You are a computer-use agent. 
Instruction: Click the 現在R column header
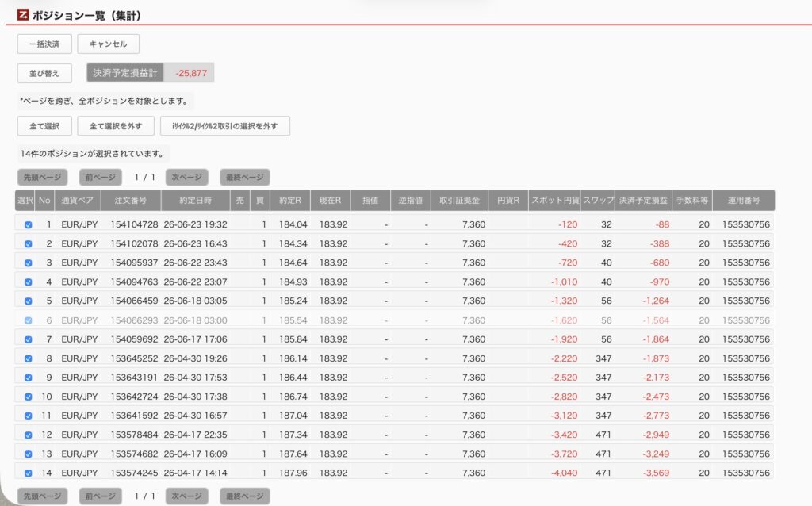tap(331, 201)
